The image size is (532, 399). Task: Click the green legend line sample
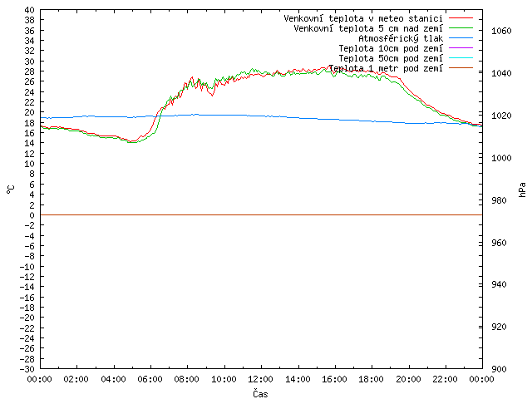461,27
